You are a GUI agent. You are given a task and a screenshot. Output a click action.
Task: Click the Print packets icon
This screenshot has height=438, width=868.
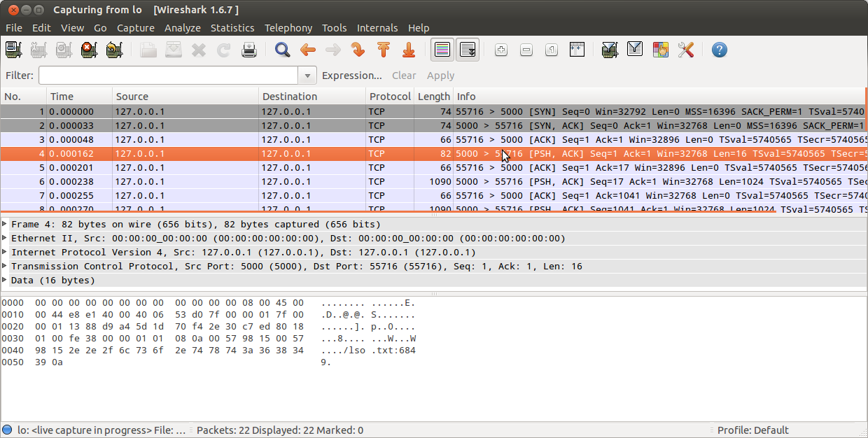point(249,50)
